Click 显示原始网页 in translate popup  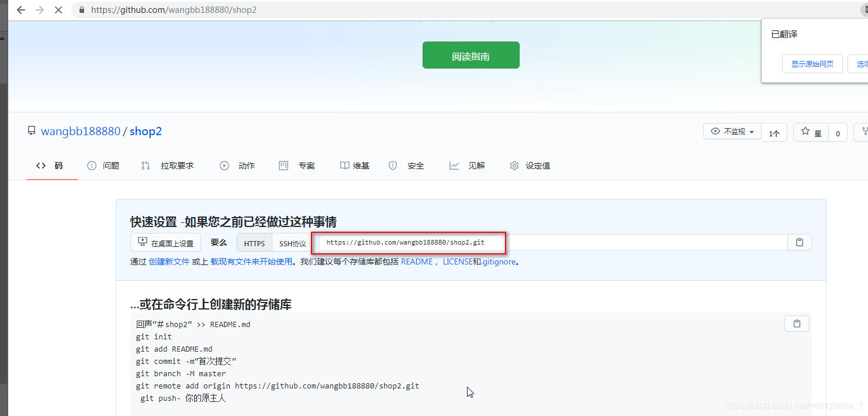pyautogui.click(x=812, y=64)
